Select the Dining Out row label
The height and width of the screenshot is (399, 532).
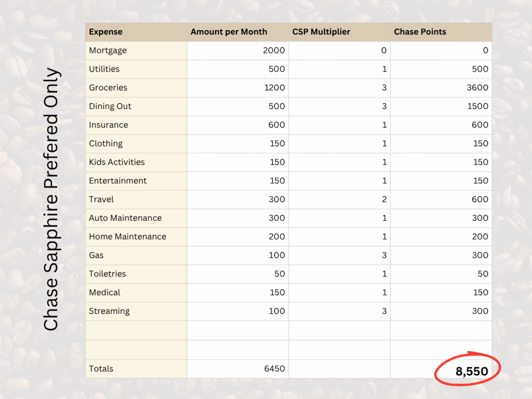coord(110,107)
